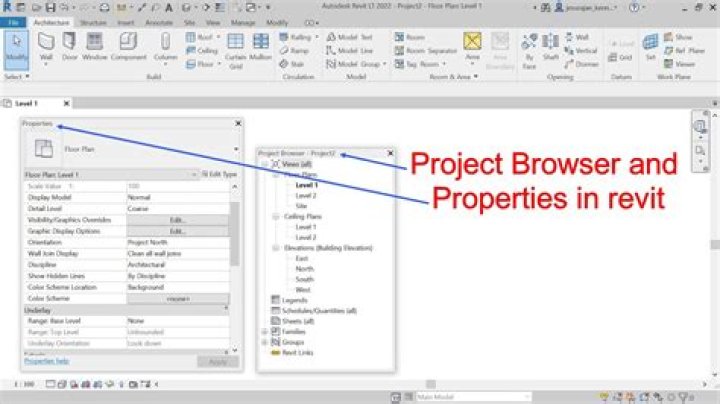Open the Modify ribbon tab

point(277,22)
